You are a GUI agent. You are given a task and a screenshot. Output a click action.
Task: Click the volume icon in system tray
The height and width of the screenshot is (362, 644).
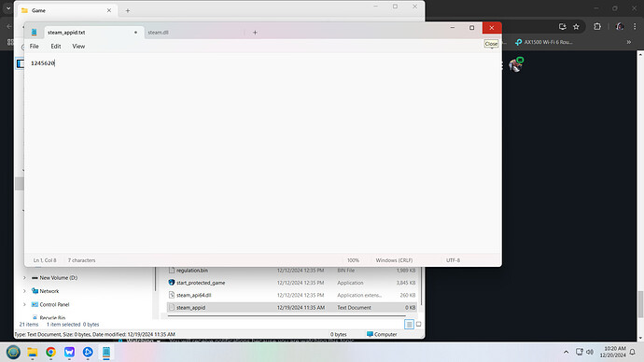590,352
